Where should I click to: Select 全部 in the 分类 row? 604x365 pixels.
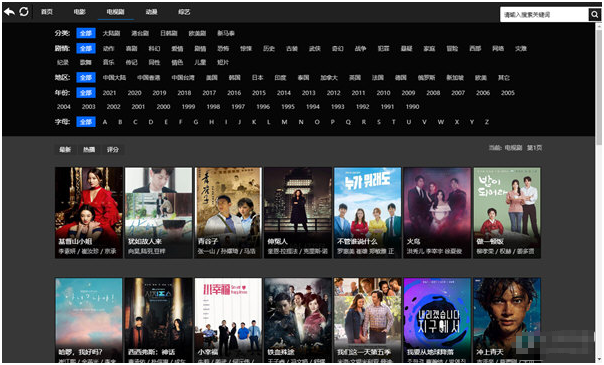[86, 33]
